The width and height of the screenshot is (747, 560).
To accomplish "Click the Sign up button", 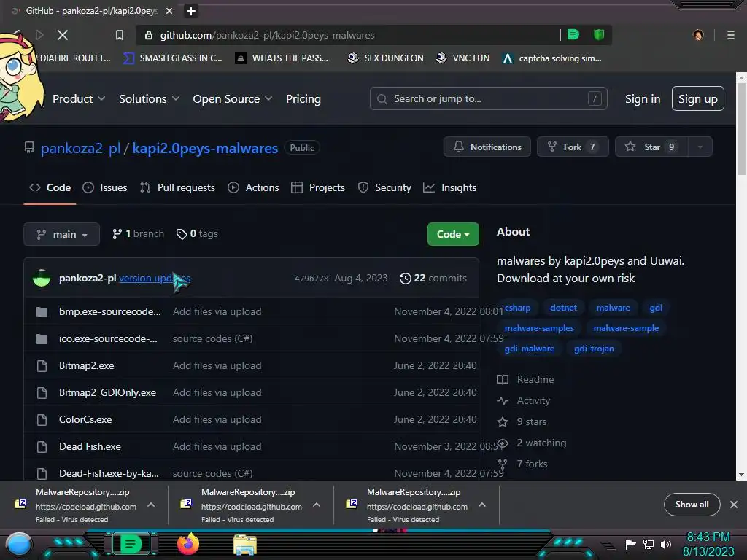I will click(698, 98).
